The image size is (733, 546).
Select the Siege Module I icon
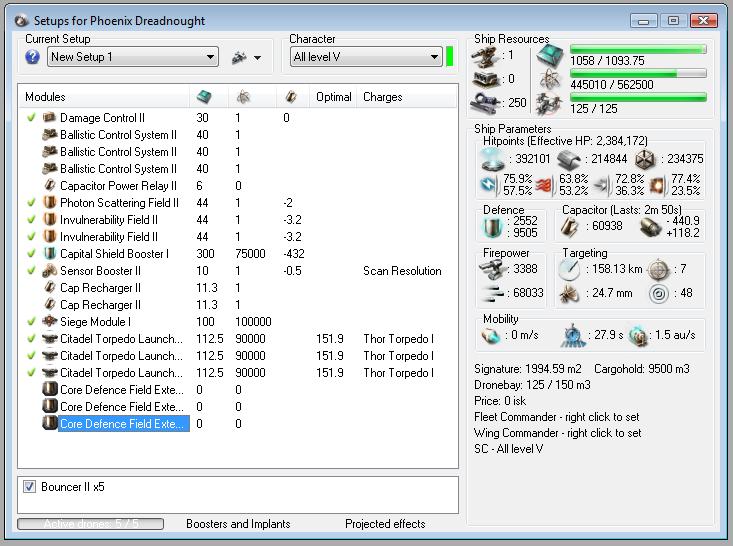[x=50, y=321]
